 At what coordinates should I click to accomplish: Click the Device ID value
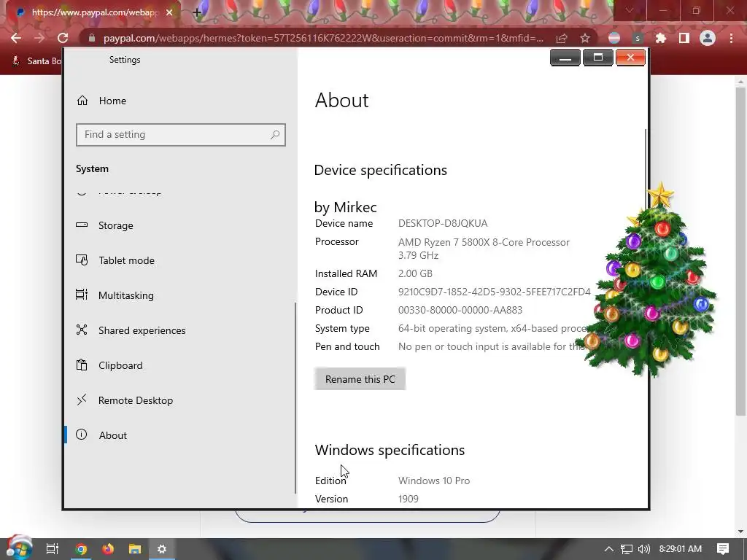click(494, 292)
